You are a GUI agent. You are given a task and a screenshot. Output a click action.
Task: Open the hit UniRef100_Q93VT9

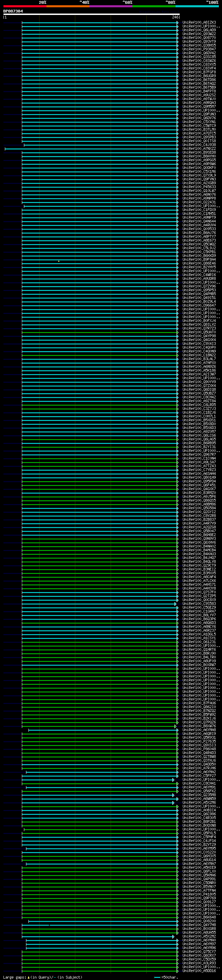click(x=199, y=41)
